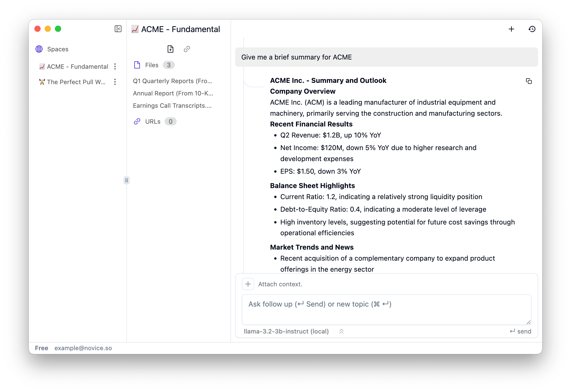Click the URLs count badge showing 0

(x=170, y=122)
